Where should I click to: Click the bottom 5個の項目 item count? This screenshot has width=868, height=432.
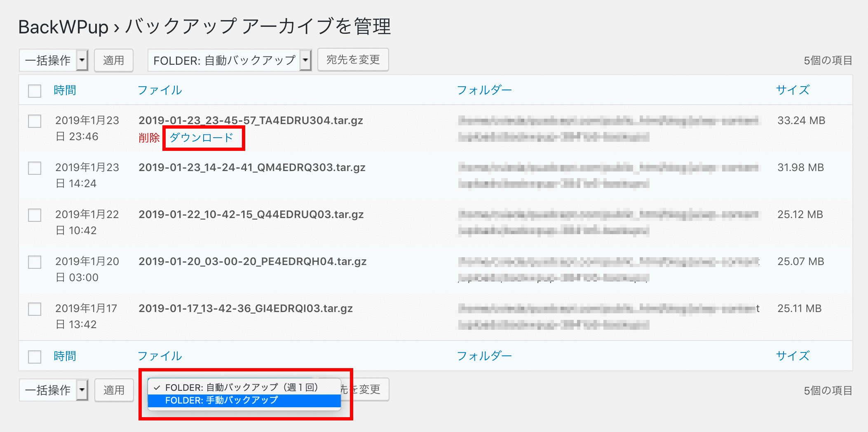(828, 390)
